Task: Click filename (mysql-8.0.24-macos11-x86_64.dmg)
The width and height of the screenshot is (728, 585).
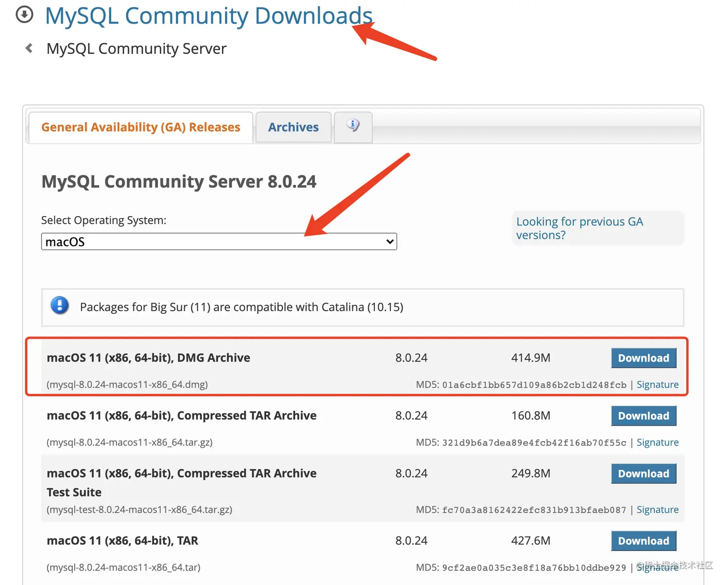Action: pos(127,385)
